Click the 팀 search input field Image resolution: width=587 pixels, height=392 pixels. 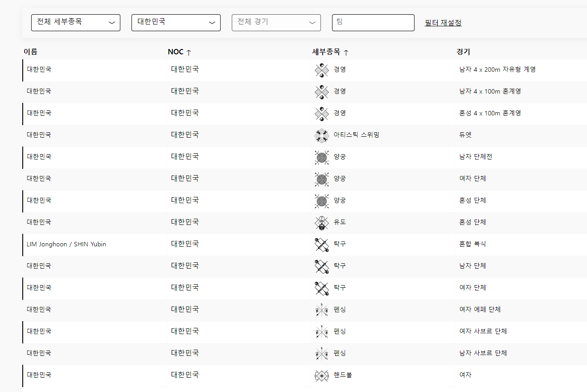[373, 22]
